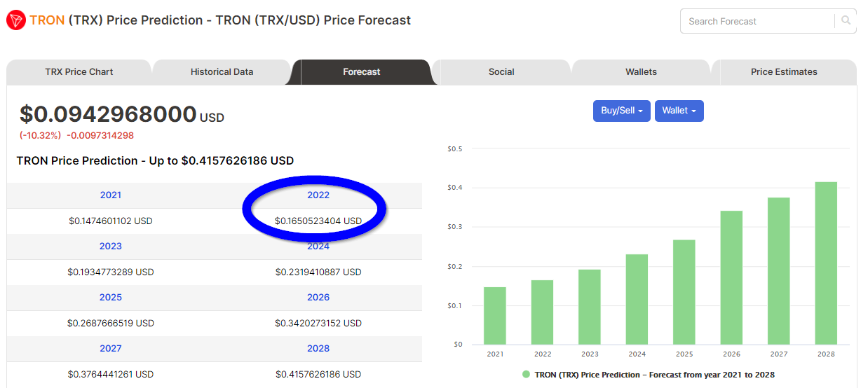Expand the Buy/Sell dropdown
The width and height of the screenshot is (868, 388).
tap(622, 111)
